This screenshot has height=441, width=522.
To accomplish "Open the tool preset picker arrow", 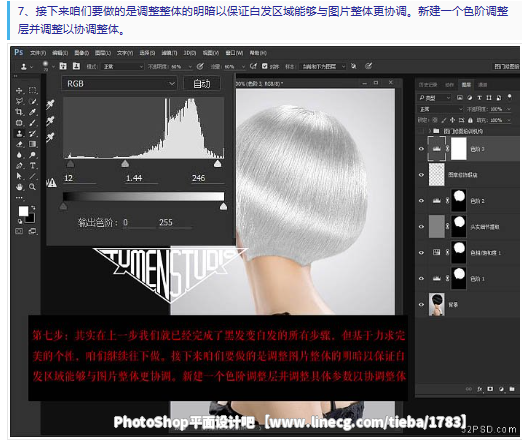I will coord(32,67).
